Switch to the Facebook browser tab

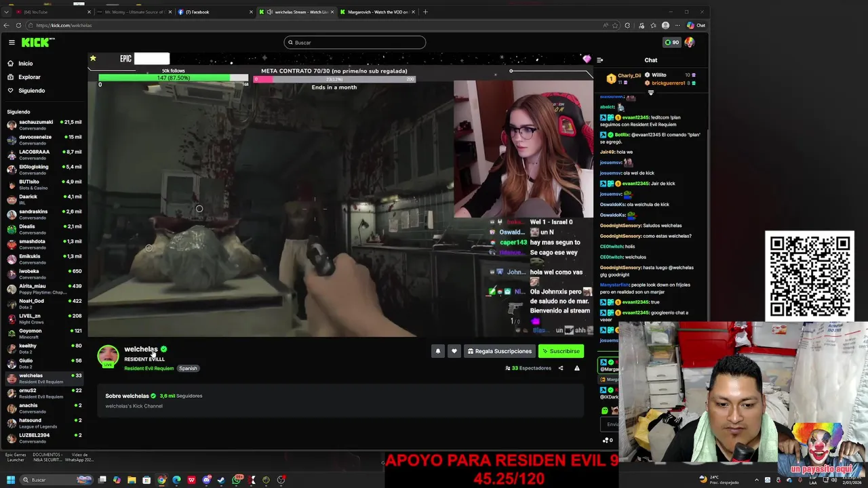click(x=214, y=12)
